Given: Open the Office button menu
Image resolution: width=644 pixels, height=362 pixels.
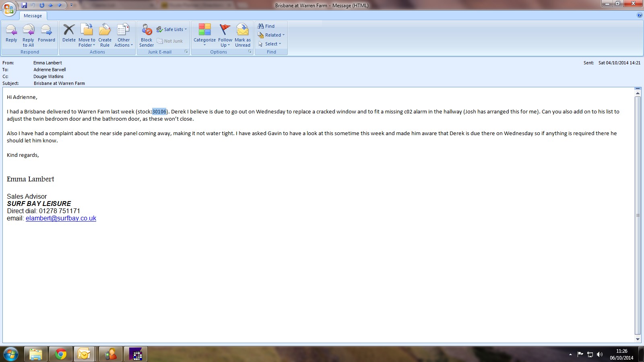Looking at the screenshot, I should point(9,8).
